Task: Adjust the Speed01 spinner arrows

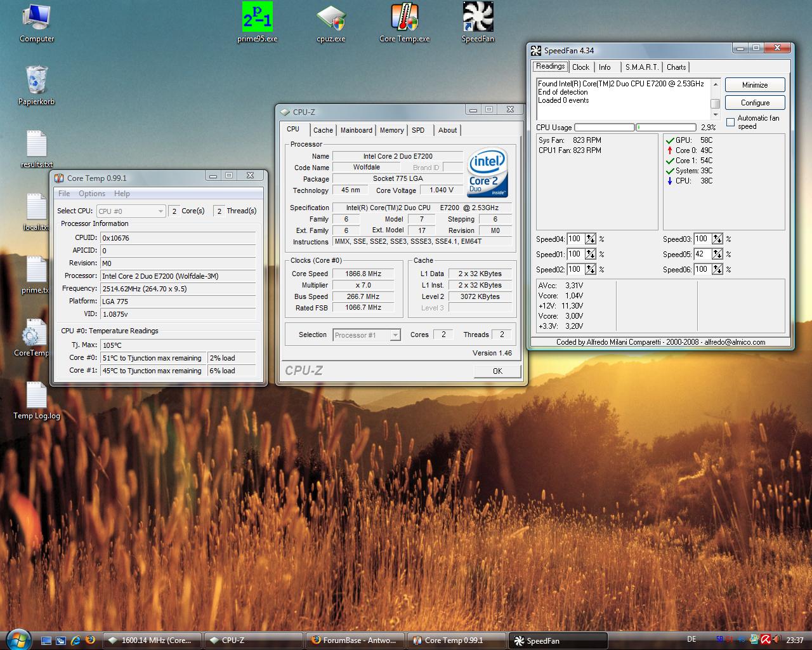Action: point(591,255)
